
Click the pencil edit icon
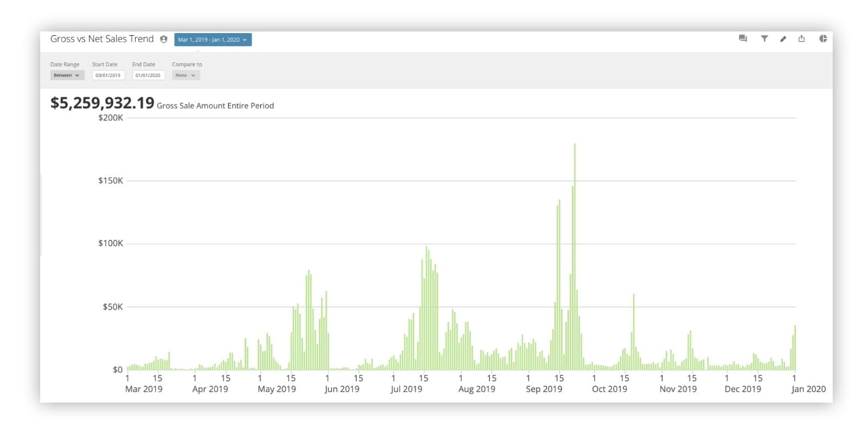(x=783, y=39)
